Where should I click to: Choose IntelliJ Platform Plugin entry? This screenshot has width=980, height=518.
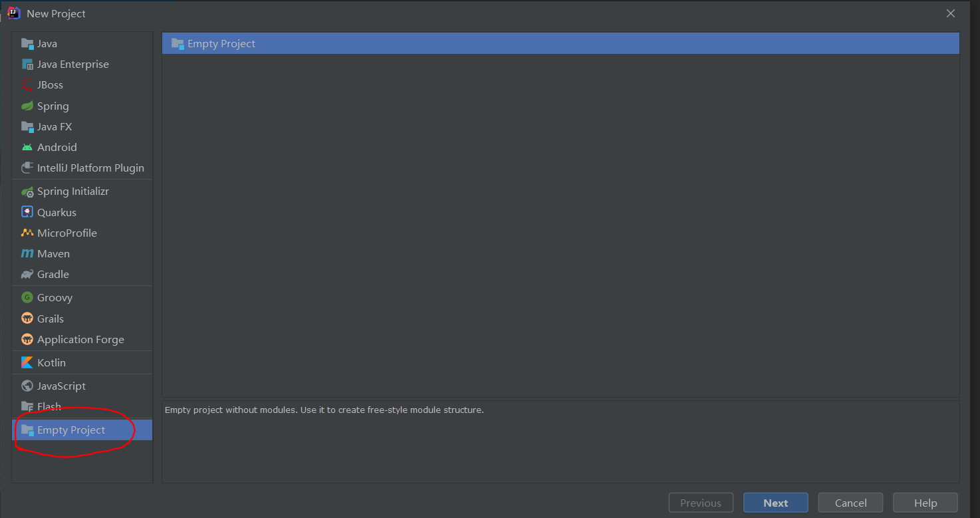(x=82, y=168)
